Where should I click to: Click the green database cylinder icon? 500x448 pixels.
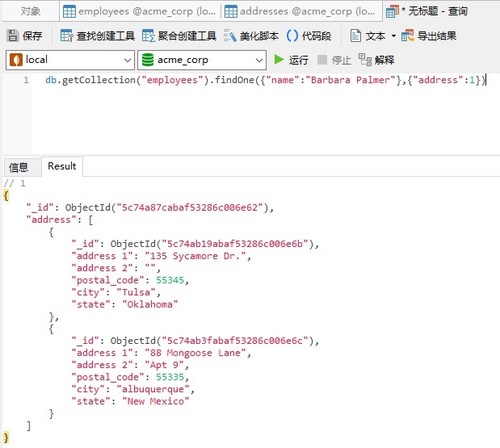coord(148,60)
